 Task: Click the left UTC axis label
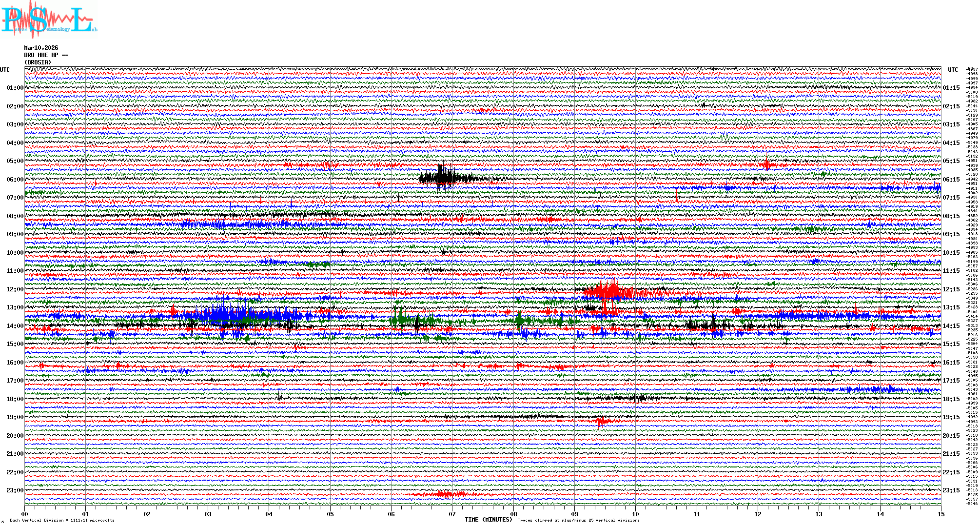[x=5, y=70]
